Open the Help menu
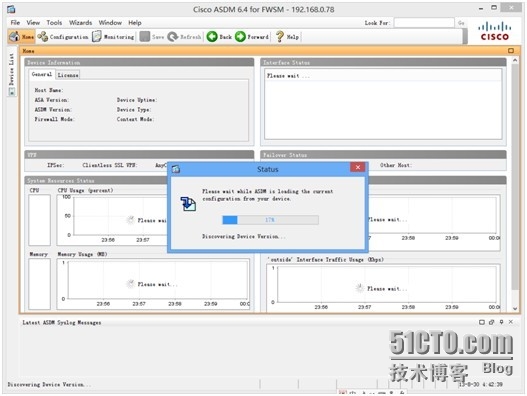 pyautogui.click(x=134, y=23)
